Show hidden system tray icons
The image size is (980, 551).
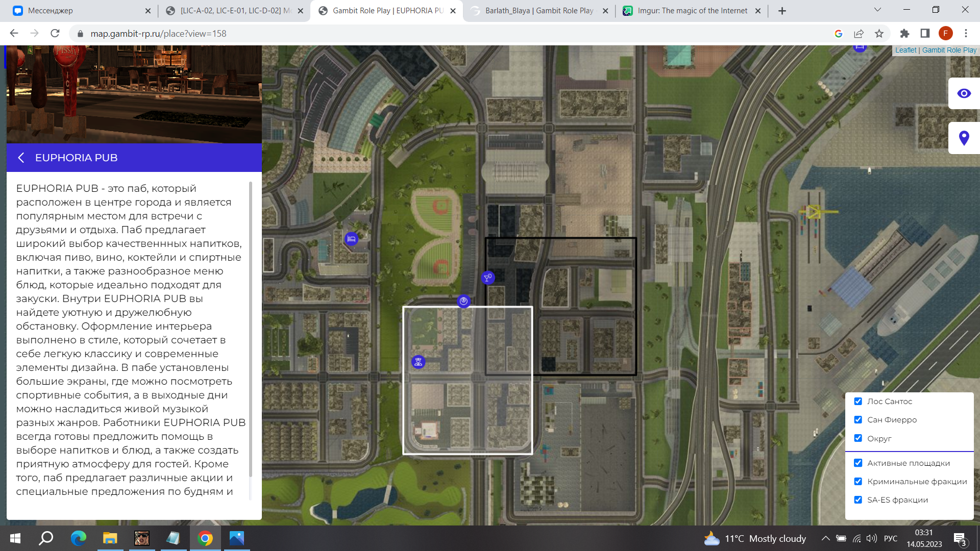[x=825, y=538]
